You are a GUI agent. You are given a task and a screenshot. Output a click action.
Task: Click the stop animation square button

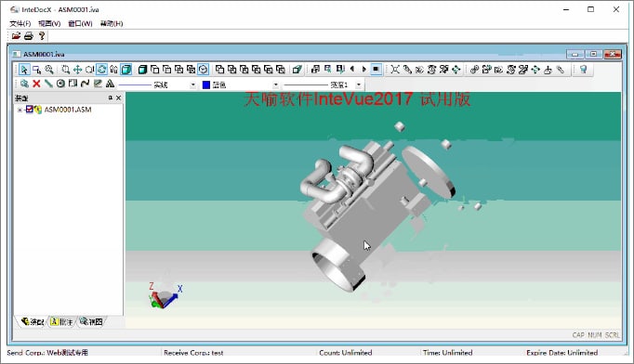pos(376,70)
